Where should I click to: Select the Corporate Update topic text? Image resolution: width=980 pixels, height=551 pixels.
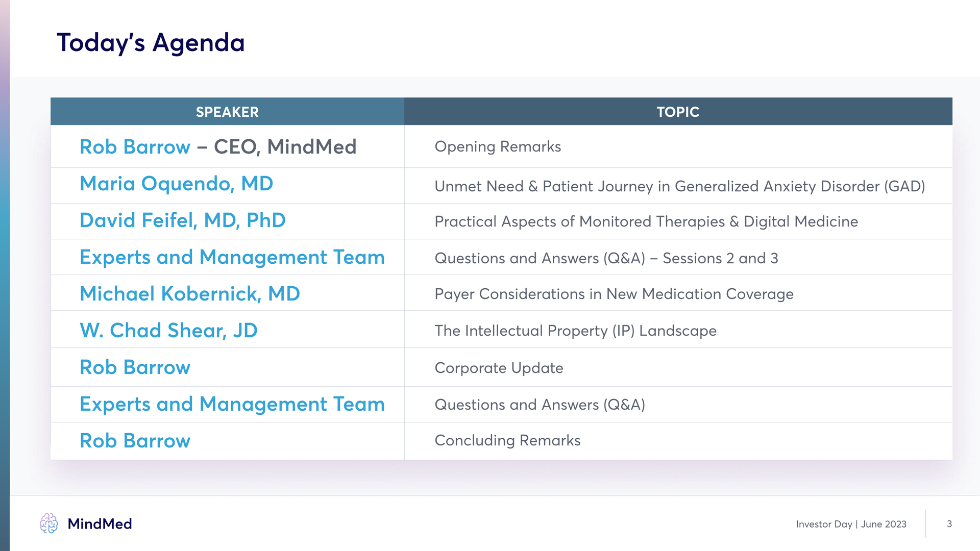pyautogui.click(x=499, y=368)
